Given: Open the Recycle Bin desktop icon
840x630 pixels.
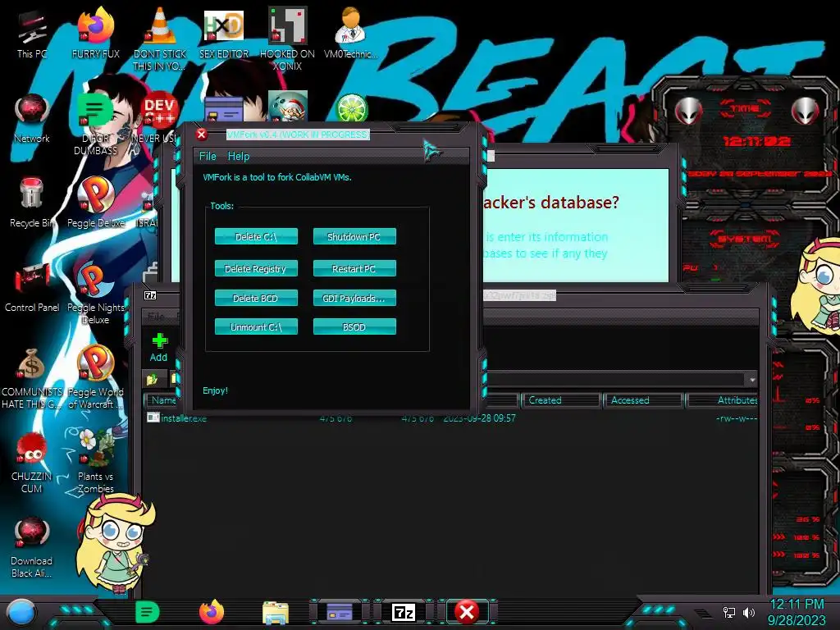Looking at the screenshot, I should (32, 203).
